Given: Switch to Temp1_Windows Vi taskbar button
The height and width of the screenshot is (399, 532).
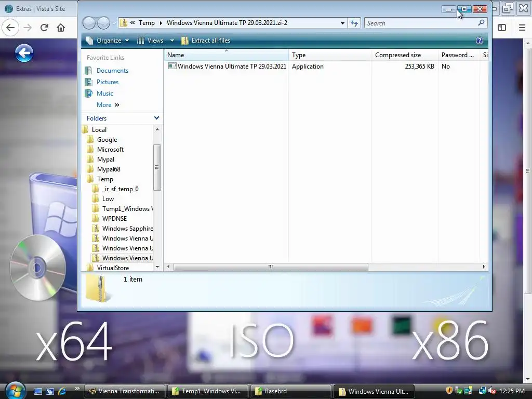Looking at the screenshot, I should point(207,391).
